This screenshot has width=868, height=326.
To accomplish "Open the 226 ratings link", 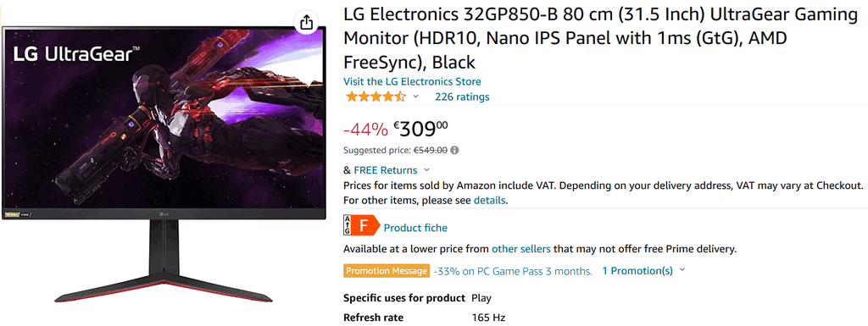I will tap(462, 97).
